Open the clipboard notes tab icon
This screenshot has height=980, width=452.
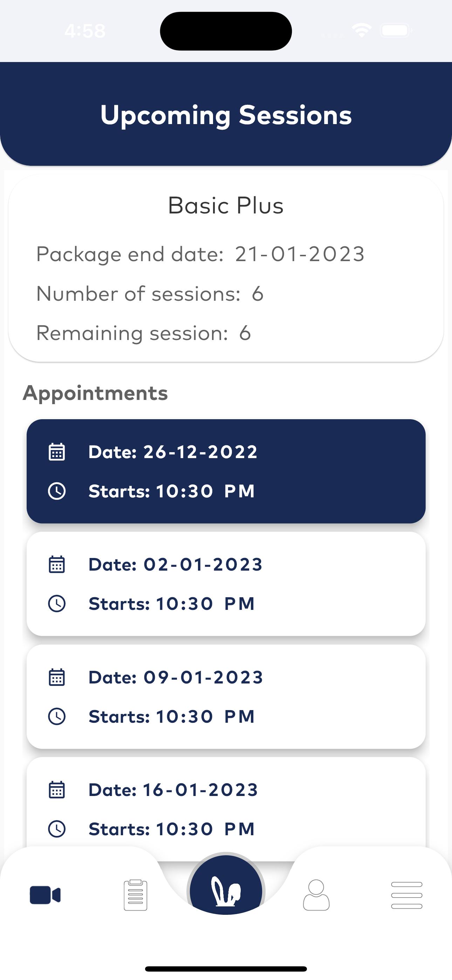(x=136, y=895)
